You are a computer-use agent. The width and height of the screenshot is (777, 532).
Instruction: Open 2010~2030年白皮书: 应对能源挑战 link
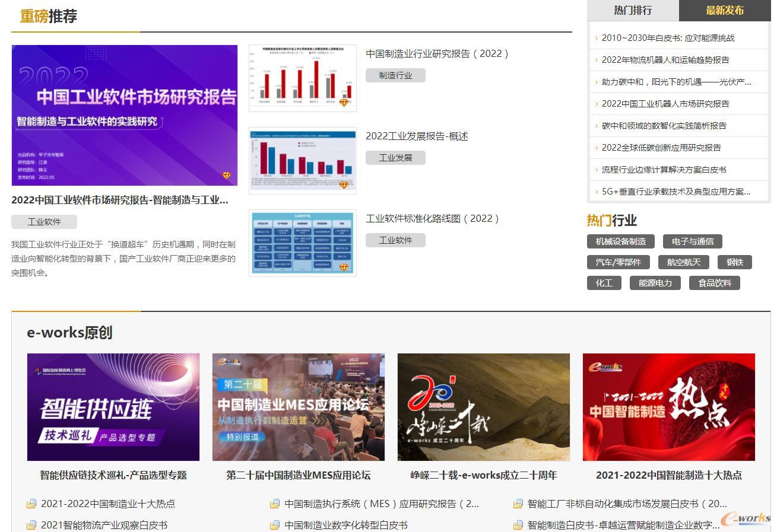pos(668,38)
